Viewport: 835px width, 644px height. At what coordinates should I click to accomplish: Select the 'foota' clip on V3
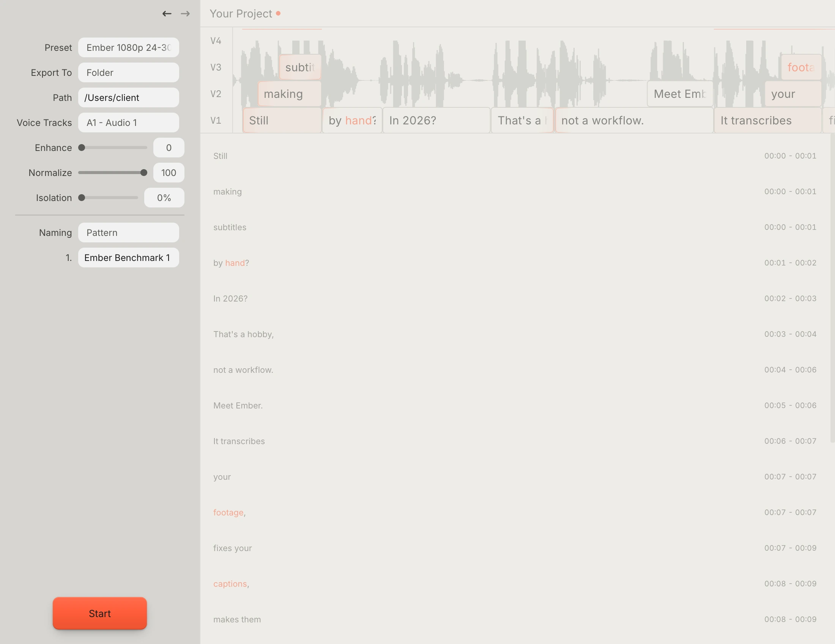click(x=801, y=67)
